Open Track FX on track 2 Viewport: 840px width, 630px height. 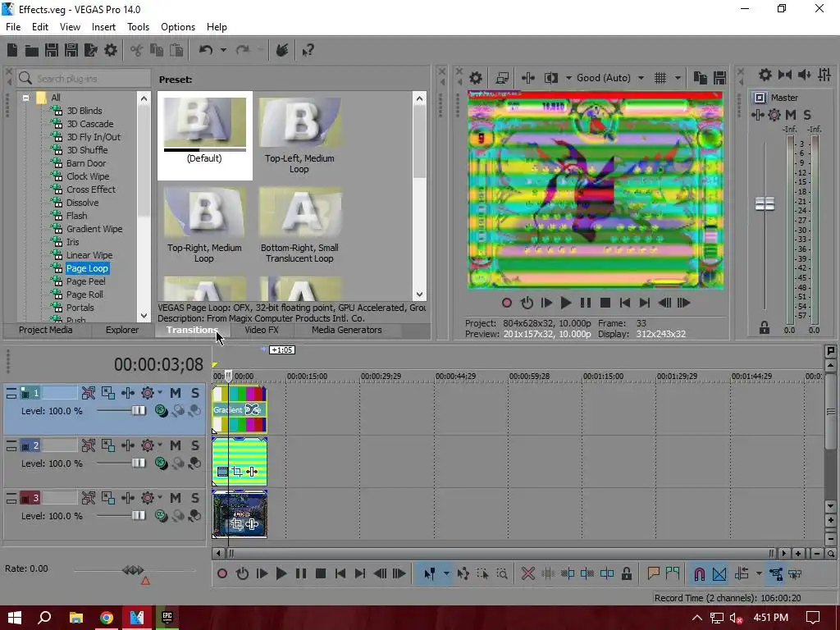click(127, 445)
